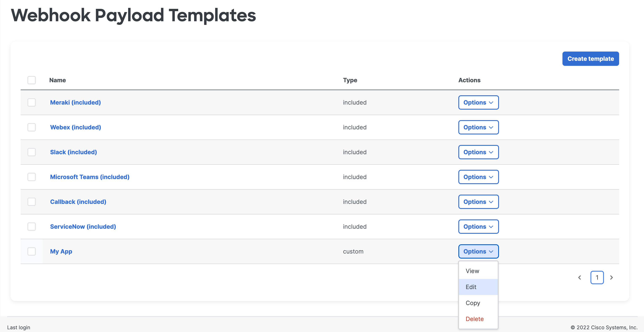
Task: Open the Options dropdown for Meraki template
Action: click(478, 102)
